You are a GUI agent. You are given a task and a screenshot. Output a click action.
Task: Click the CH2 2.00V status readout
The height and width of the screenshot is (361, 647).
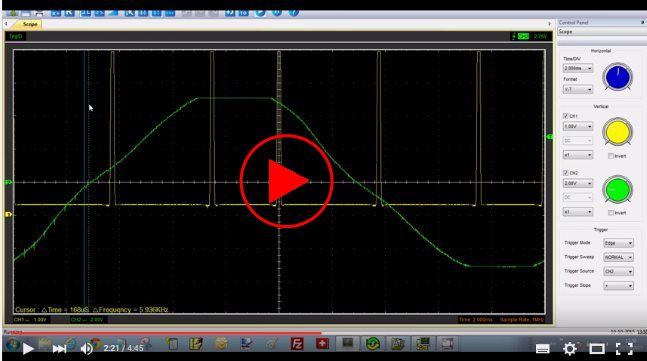click(87, 320)
